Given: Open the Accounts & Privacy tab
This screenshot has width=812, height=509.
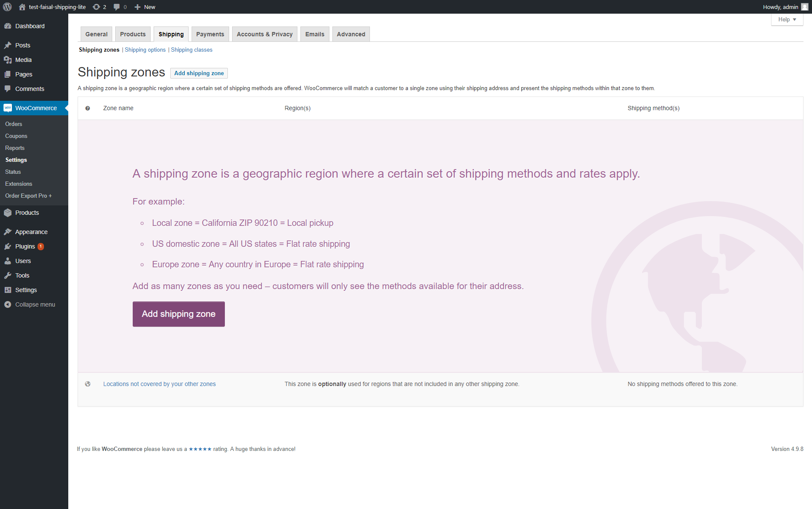Looking at the screenshot, I should [265, 34].
